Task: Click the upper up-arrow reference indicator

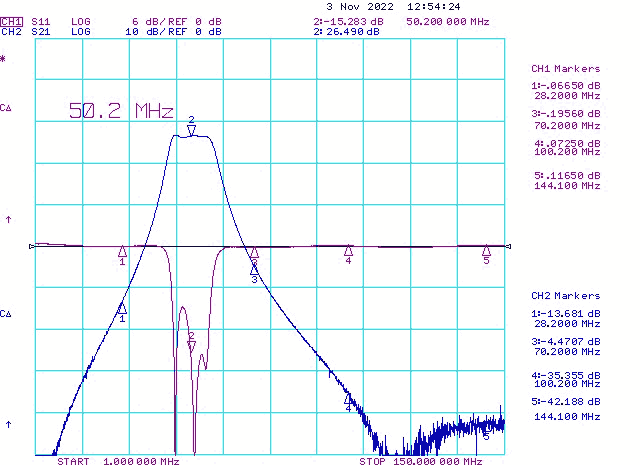Action: pos(8,220)
